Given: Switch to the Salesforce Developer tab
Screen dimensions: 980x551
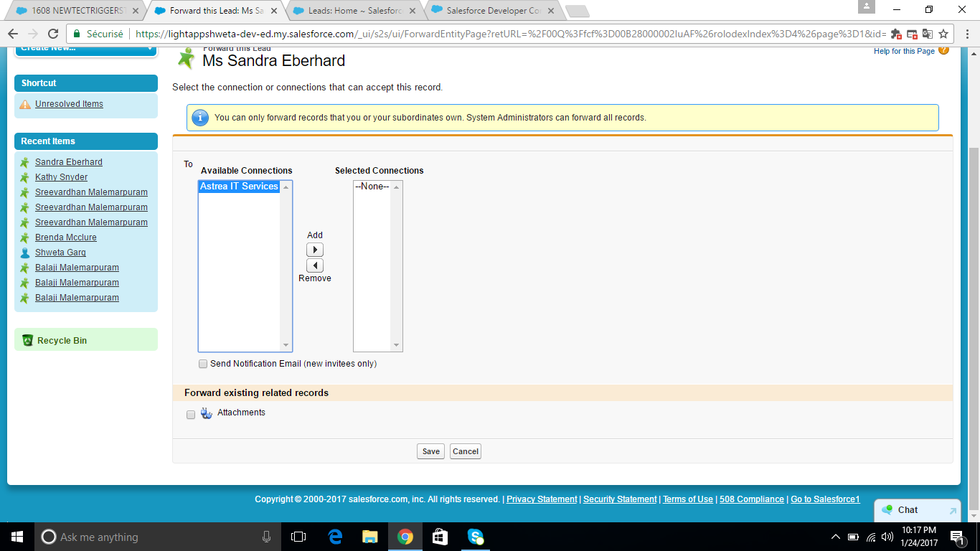Looking at the screenshot, I should coord(492,11).
